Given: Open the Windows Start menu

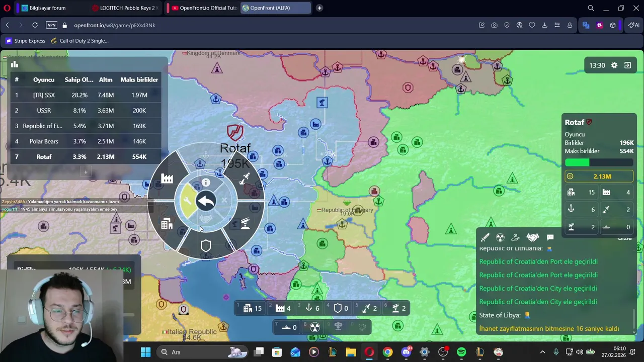Looking at the screenshot, I should point(145,352).
